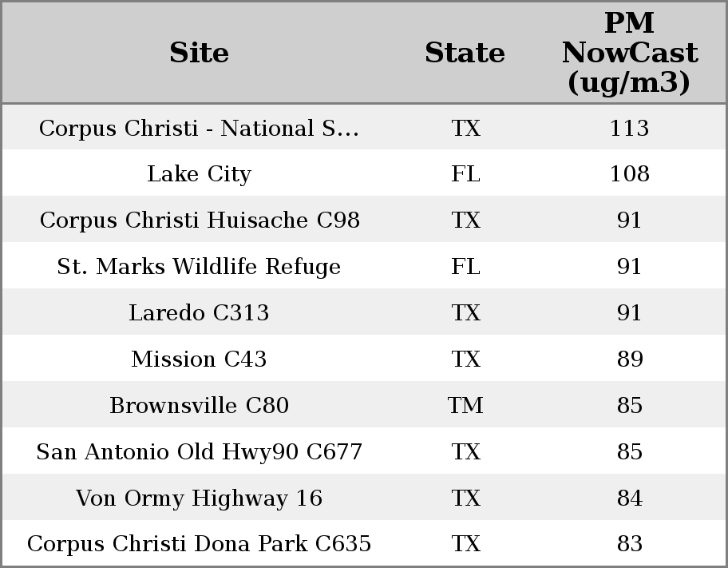Select the PM NowCast value 89
The height and width of the screenshot is (568, 728).
pyautogui.click(x=629, y=359)
